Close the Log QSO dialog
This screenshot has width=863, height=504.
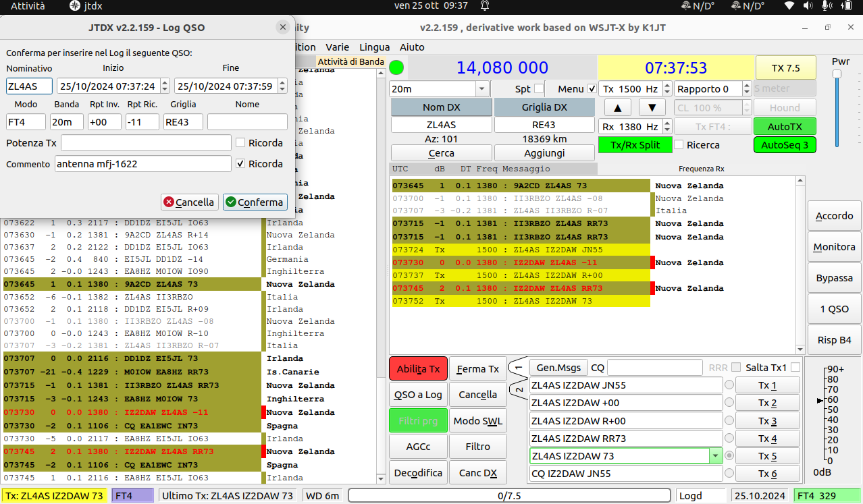282,27
